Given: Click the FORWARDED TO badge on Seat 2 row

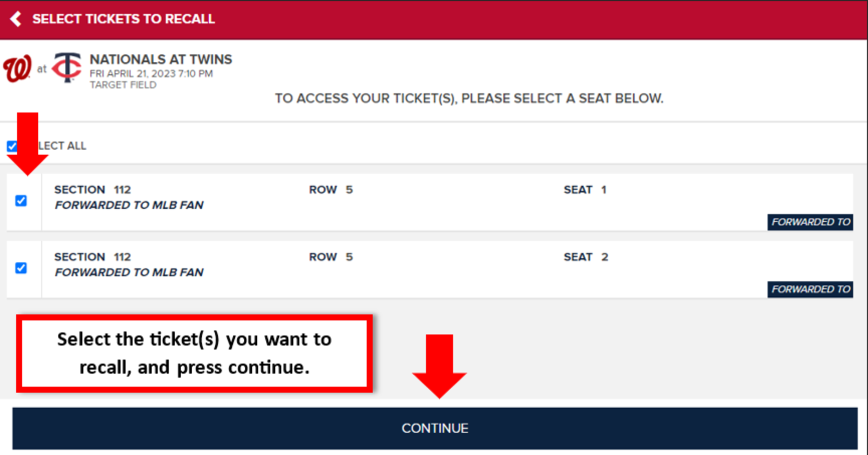Looking at the screenshot, I should click(x=810, y=289).
